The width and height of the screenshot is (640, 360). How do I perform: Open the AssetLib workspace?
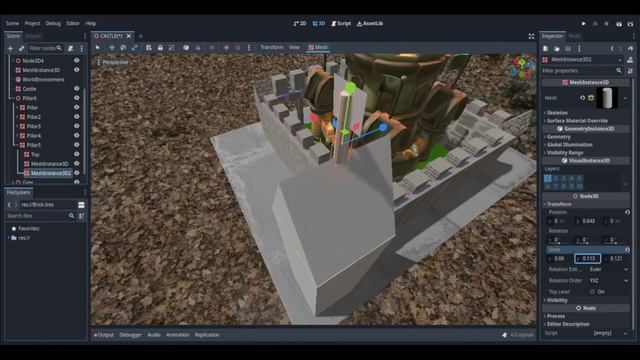370,24
